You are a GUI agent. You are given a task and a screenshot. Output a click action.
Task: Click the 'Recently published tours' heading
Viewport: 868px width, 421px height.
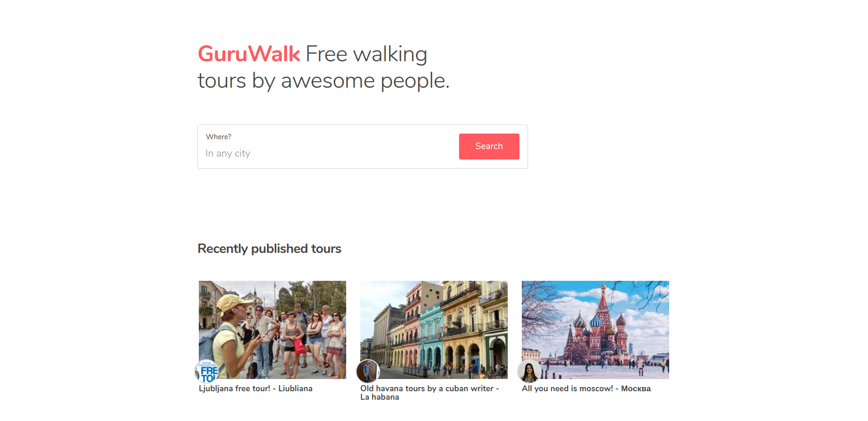click(x=269, y=249)
